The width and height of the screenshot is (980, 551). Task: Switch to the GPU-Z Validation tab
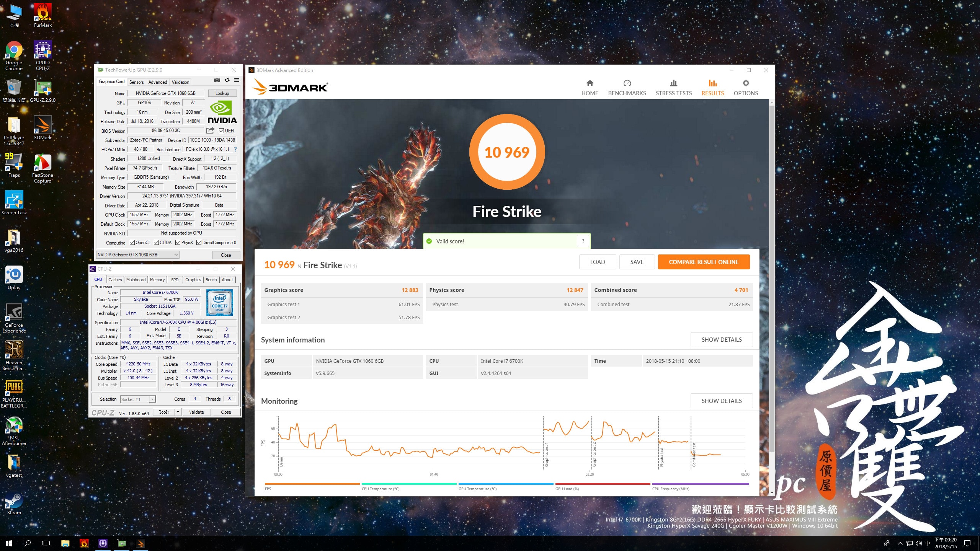coord(180,82)
